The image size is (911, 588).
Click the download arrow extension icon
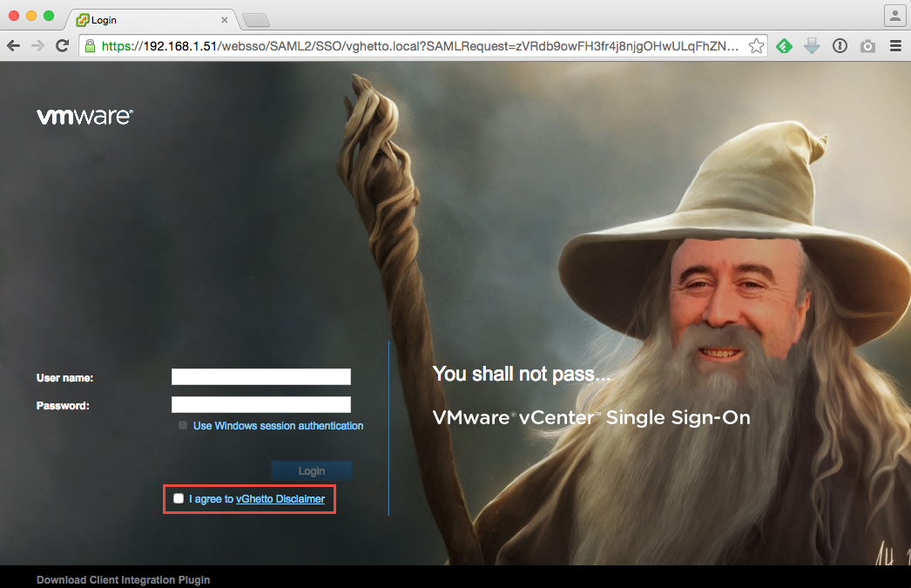coord(812,46)
